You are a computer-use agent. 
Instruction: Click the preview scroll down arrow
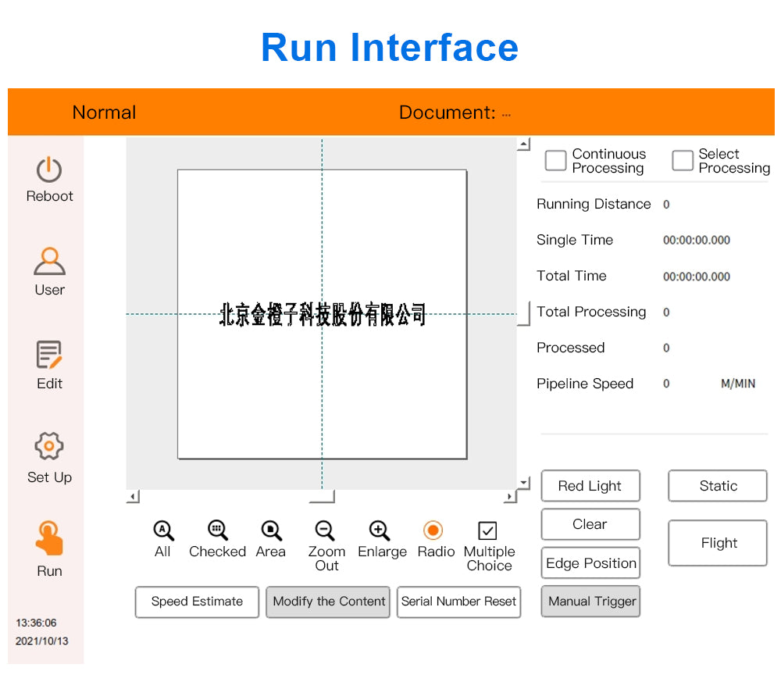coord(523,483)
